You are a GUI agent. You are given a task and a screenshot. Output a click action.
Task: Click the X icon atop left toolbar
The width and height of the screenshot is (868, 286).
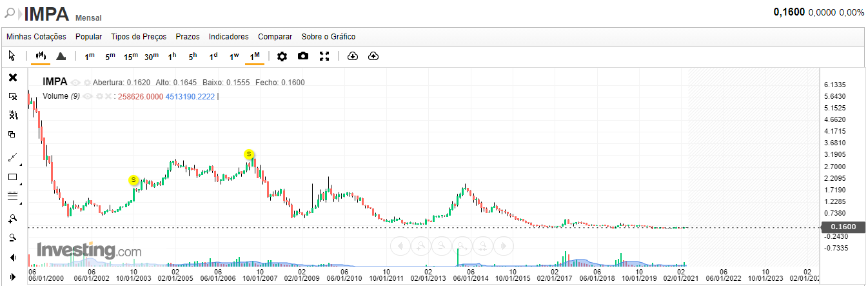[x=13, y=77]
